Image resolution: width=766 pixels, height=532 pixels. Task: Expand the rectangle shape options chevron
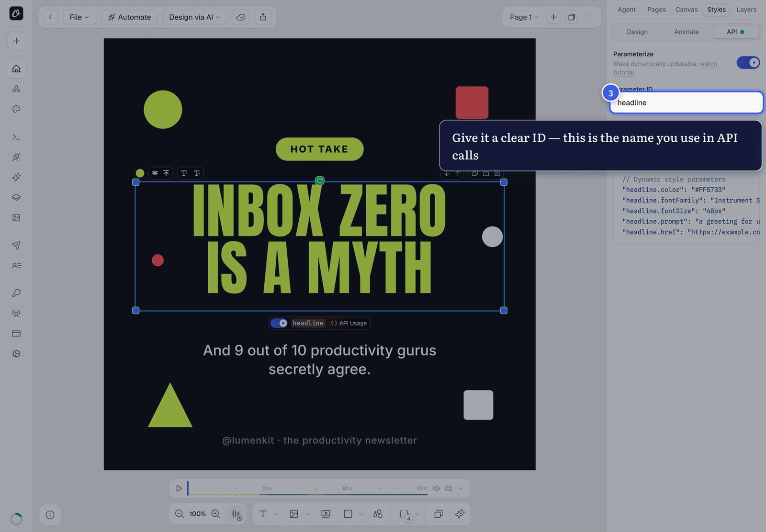coord(361,514)
